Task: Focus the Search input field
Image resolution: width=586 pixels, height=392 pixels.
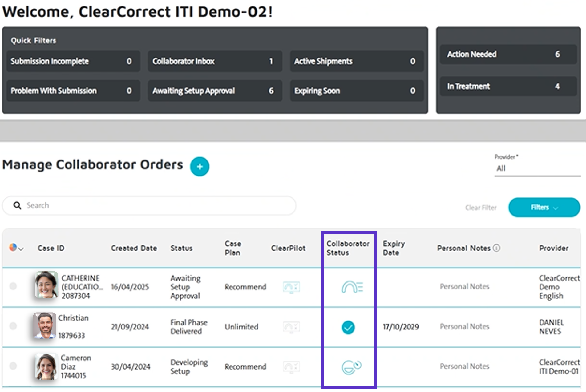Action: point(149,205)
